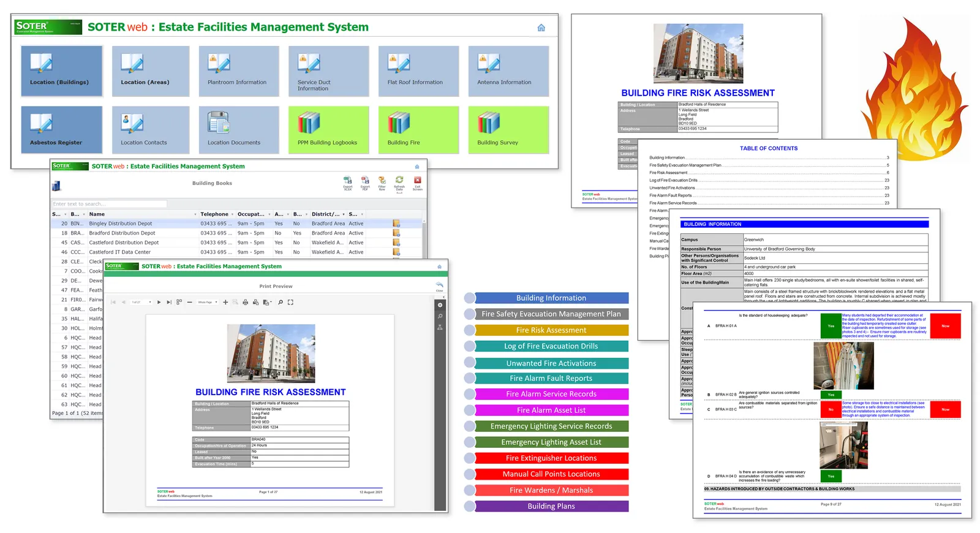Click the home icon in Building Books window
Viewport: 980px width, 533px height.
click(x=417, y=167)
